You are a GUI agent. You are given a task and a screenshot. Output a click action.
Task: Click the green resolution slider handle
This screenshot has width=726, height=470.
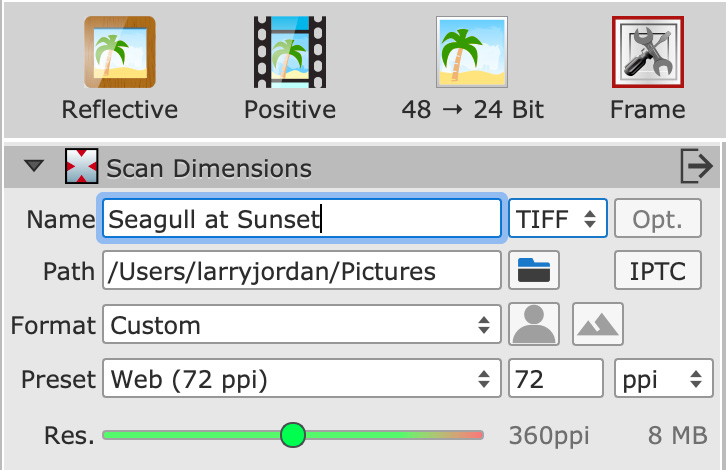click(293, 435)
